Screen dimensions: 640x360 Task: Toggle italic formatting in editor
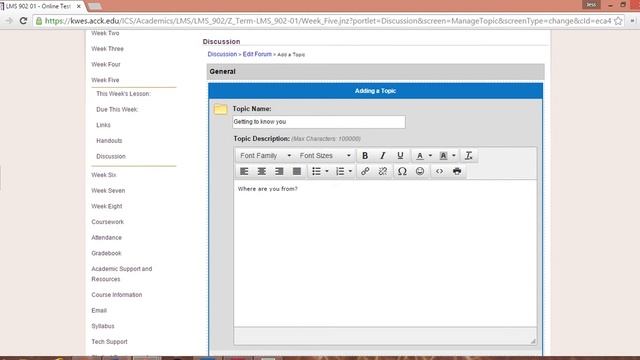382,156
